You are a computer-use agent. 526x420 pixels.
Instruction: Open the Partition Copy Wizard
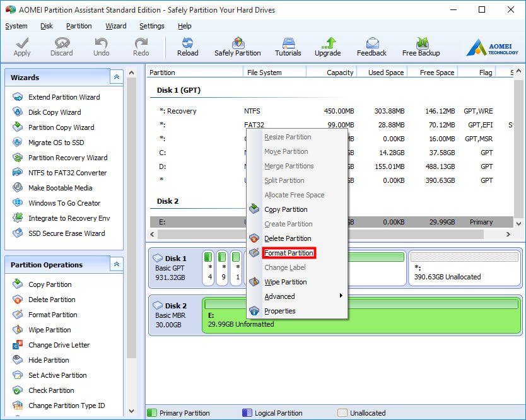(61, 127)
